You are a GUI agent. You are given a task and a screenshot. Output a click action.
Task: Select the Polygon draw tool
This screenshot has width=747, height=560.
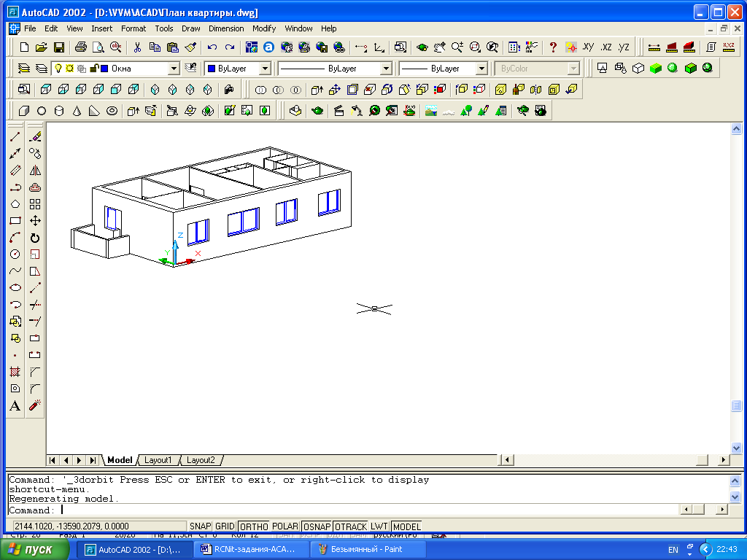click(15, 204)
